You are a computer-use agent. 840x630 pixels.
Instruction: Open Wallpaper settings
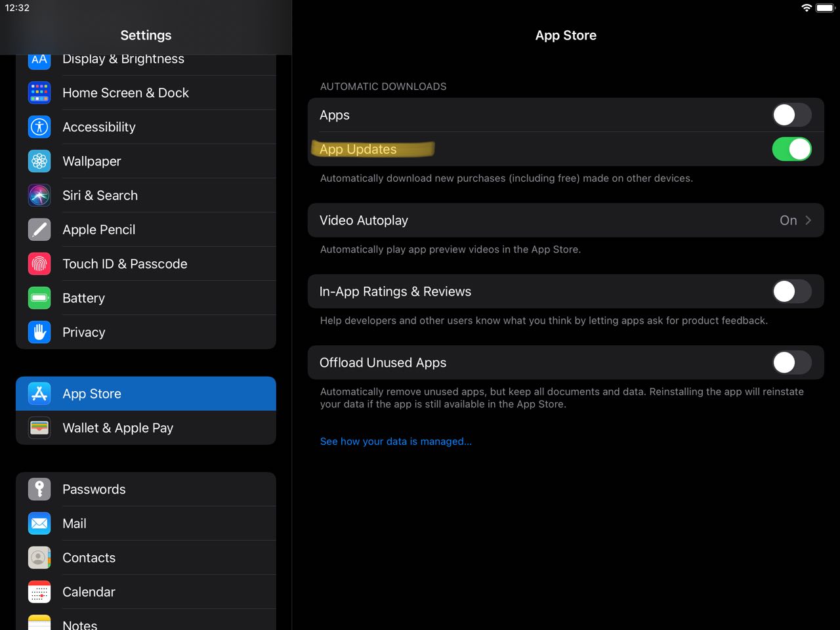[146, 161]
